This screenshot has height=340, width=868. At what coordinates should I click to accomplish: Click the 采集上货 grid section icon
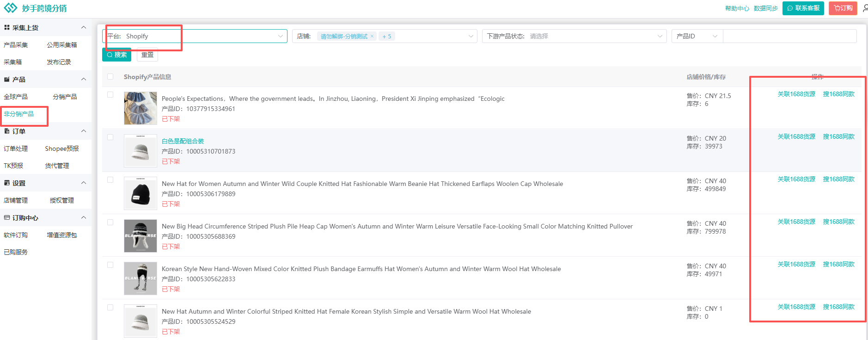(7, 28)
